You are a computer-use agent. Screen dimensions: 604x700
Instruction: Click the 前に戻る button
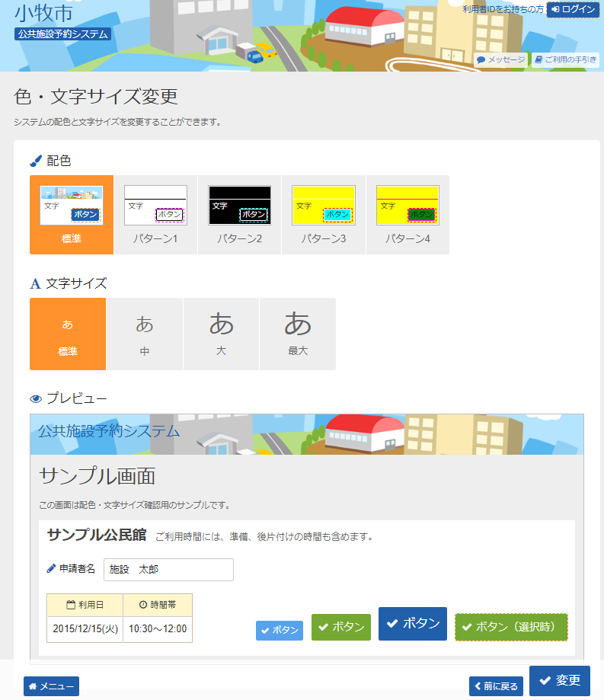coord(496,686)
